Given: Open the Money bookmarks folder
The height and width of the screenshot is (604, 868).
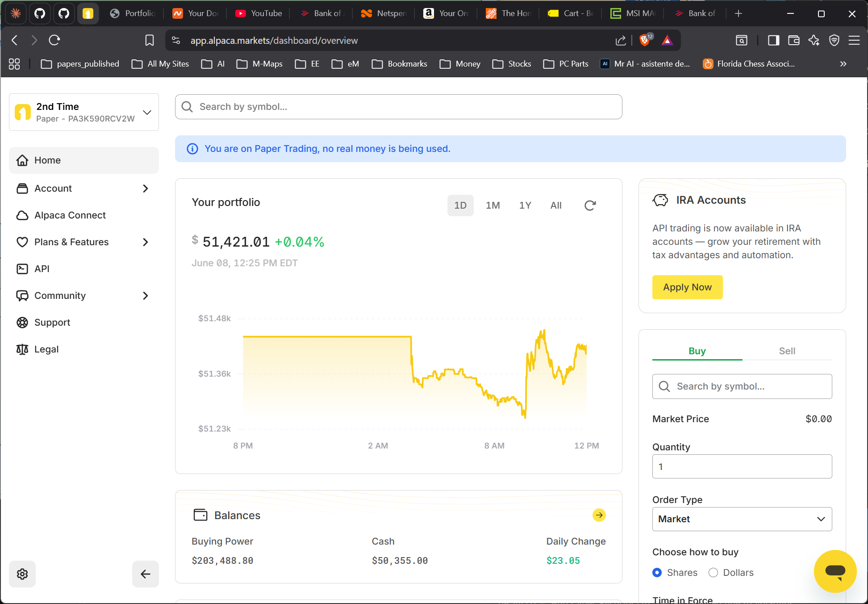Looking at the screenshot, I should (460, 64).
